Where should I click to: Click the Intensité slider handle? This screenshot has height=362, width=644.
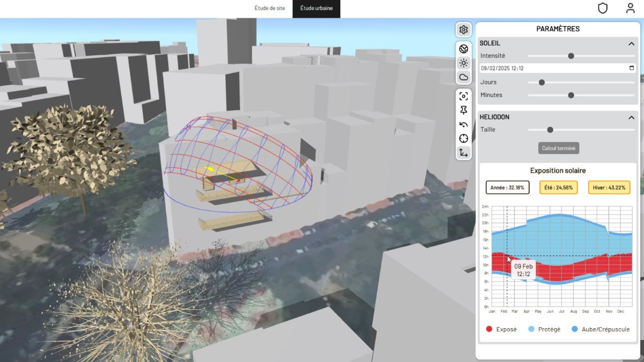[571, 56]
